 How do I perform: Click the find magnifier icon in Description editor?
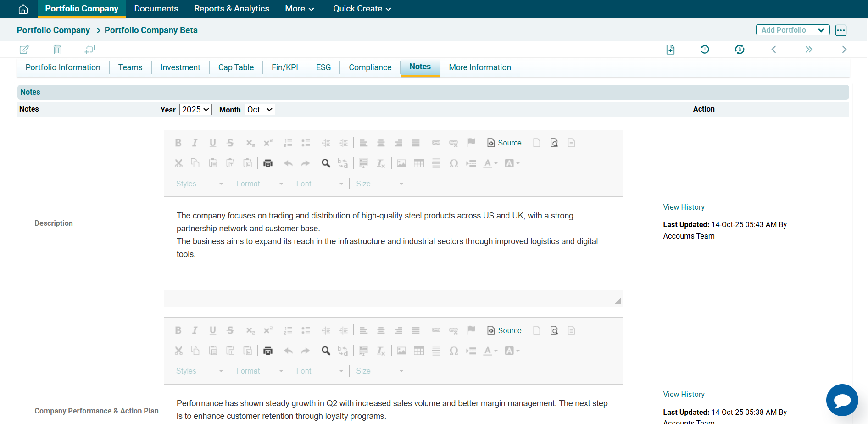(326, 163)
